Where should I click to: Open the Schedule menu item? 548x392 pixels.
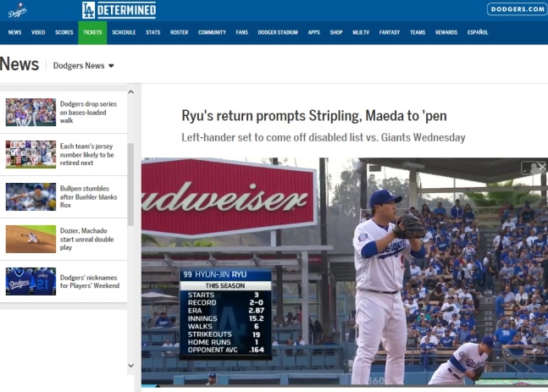(124, 32)
